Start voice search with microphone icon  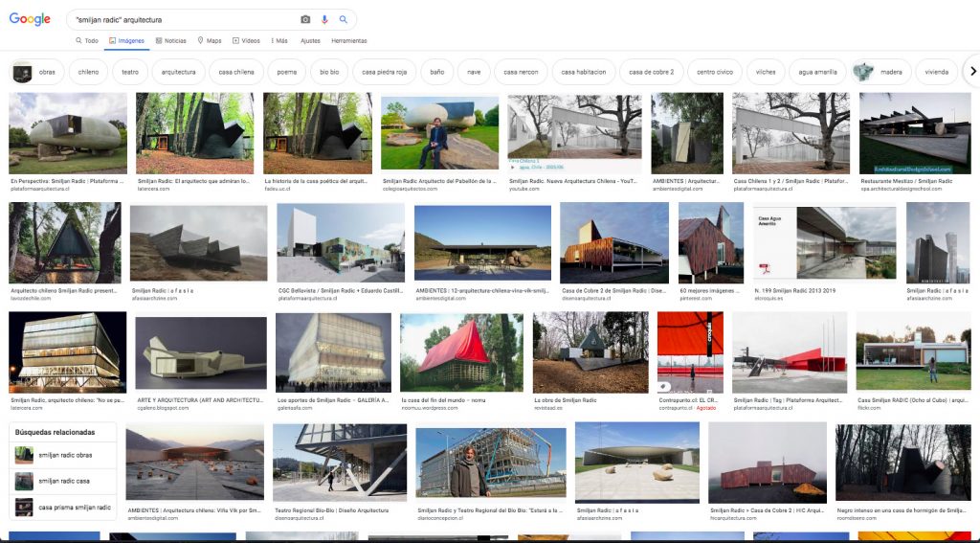tap(324, 19)
